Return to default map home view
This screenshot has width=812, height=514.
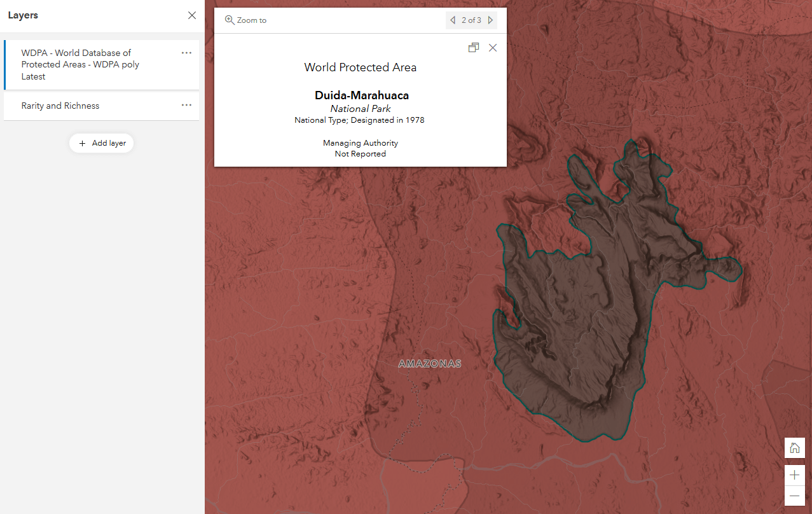[794, 448]
